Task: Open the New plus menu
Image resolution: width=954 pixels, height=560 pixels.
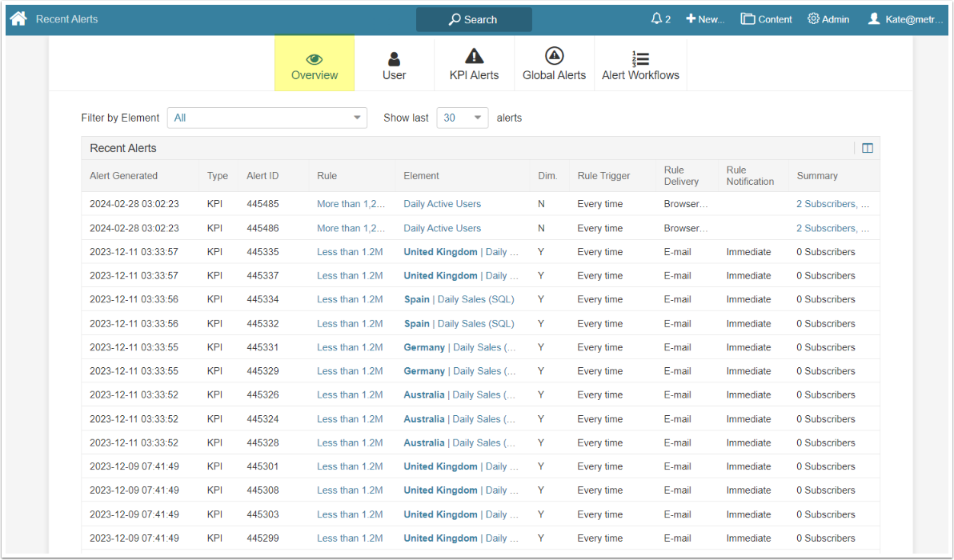Action: [x=705, y=19]
